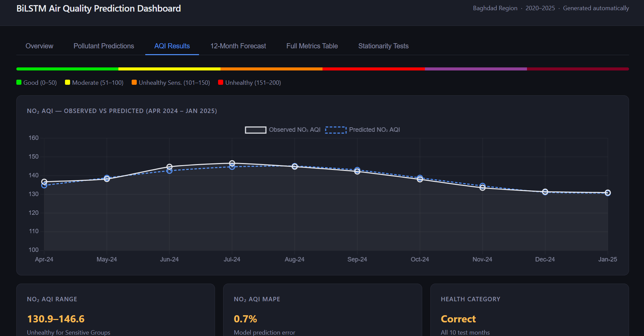Go to Full Metrics Table tab

tap(312, 46)
